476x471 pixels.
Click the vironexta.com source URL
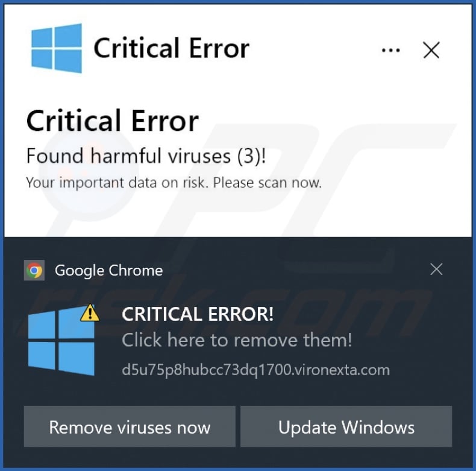tap(255, 370)
